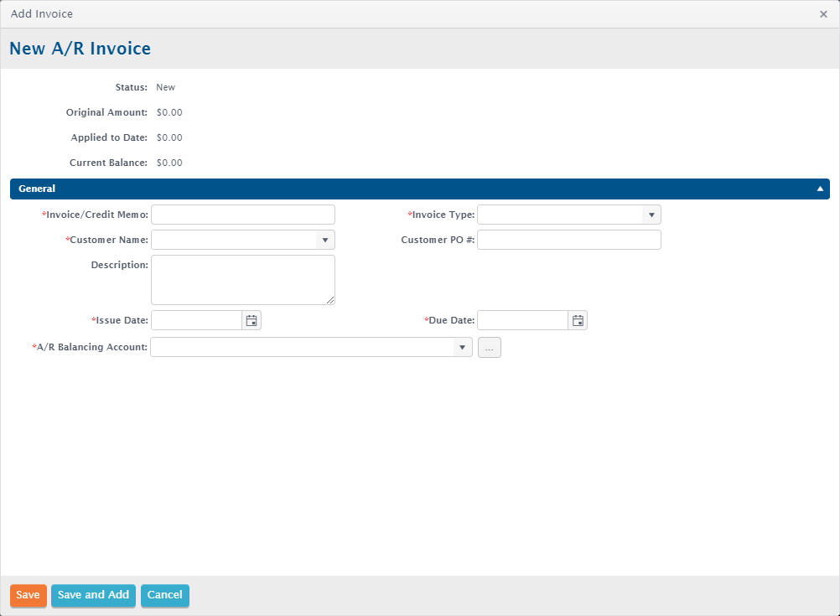Click the Description resize grip
Viewport: 840px width, 616px height.
pyautogui.click(x=330, y=301)
